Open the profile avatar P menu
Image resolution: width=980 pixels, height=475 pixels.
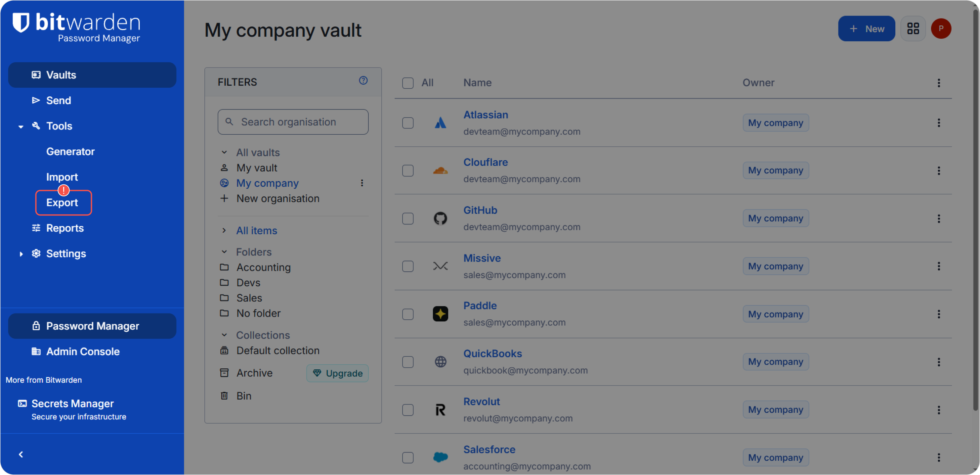941,28
